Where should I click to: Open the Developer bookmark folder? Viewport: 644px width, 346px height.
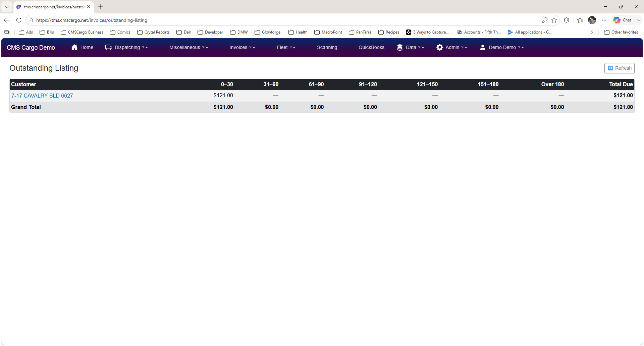(211, 32)
